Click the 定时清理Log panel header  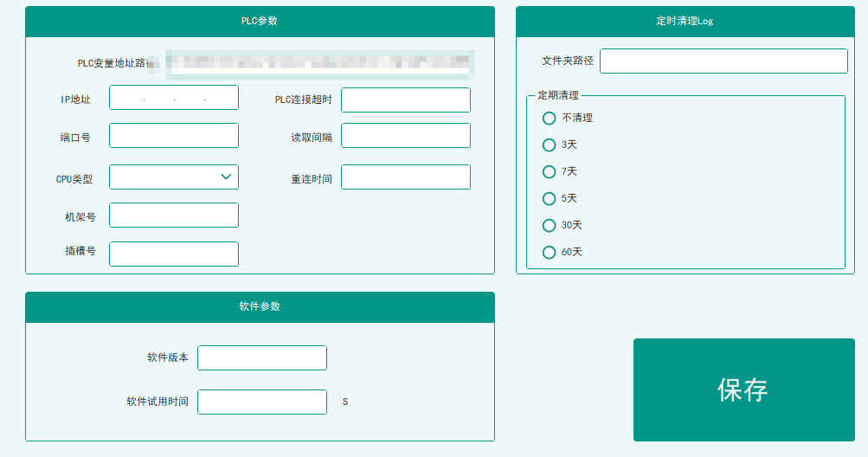(x=685, y=22)
